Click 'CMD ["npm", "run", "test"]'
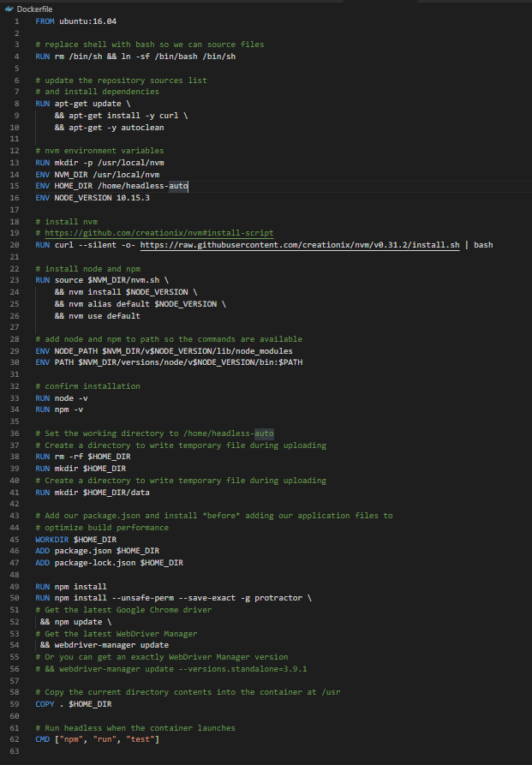 [x=98, y=739]
